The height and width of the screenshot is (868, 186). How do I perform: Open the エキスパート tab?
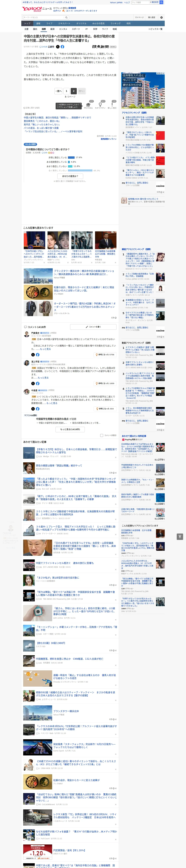coord(64,23)
